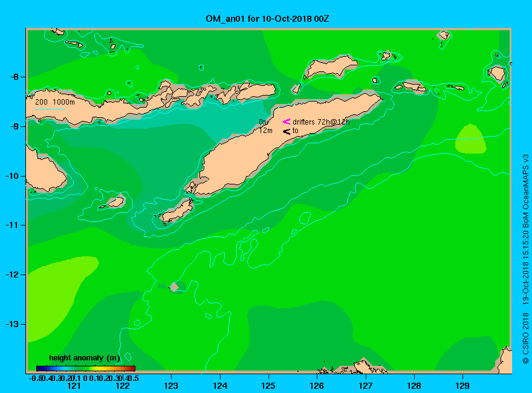Click the black arrow marker beside 'to'

click(x=287, y=131)
